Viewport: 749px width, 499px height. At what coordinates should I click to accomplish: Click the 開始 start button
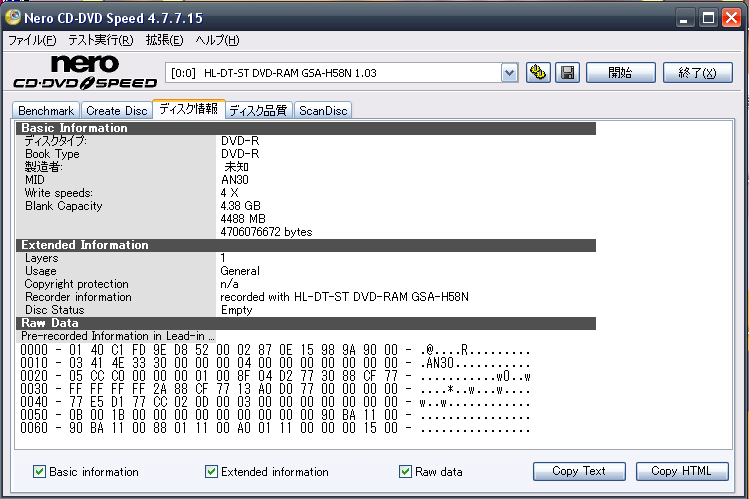(621, 73)
